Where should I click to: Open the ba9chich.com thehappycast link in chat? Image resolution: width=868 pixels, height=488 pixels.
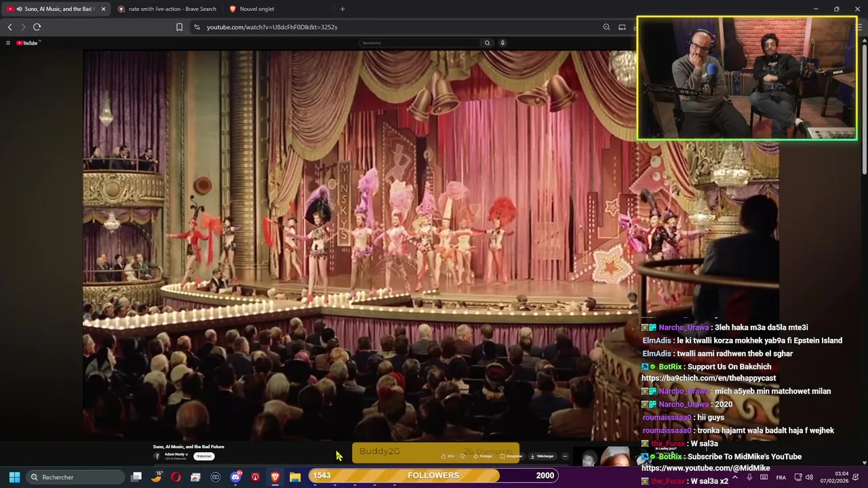(x=709, y=378)
